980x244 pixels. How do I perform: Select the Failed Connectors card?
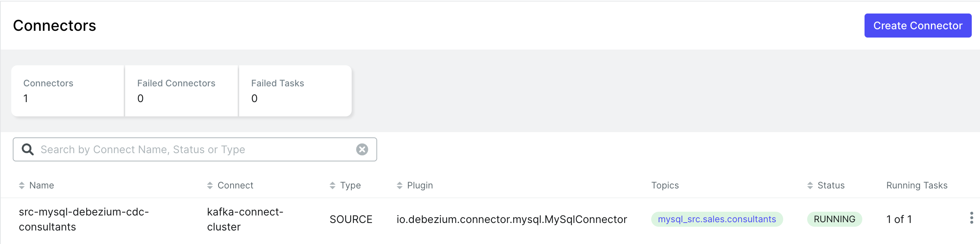[181, 90]
